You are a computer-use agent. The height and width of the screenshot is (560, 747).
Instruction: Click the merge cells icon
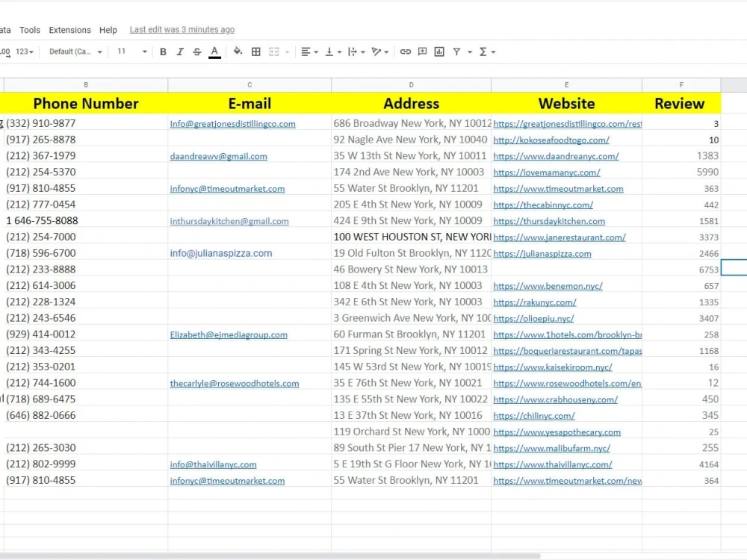pyautogui.click(x=274, y=52)
